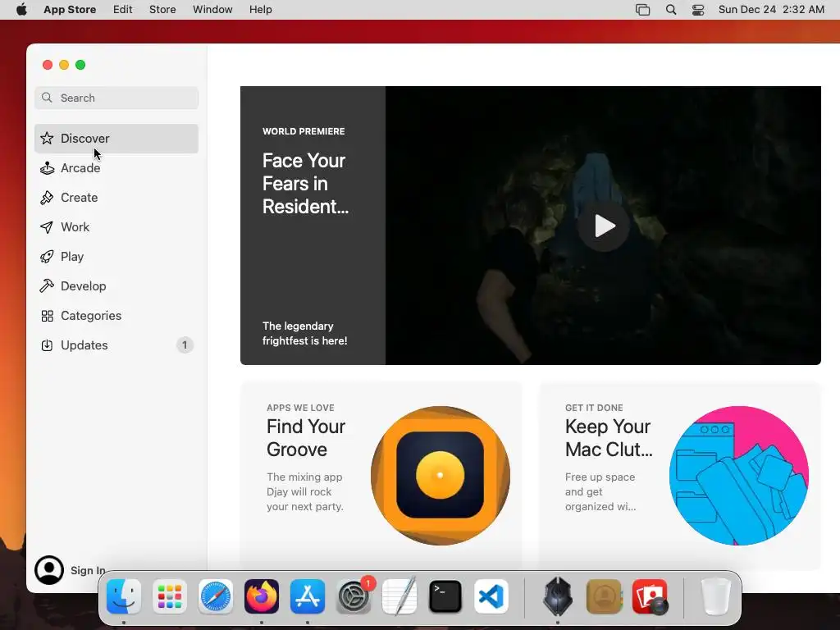840x630 pixels.
Task: Click the account avatar icon at bottom
Action: pyautogui.click(x=49, y=570)
